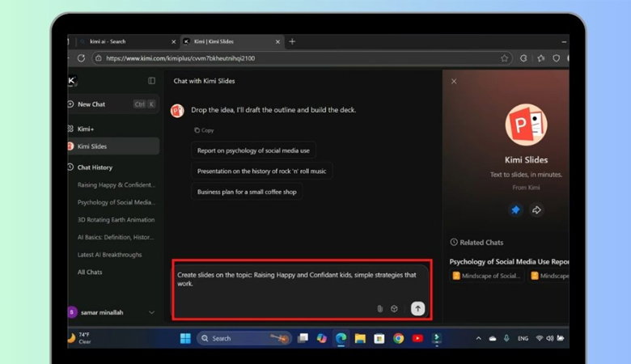Open browser essentials shield icon

click(556, 58)
